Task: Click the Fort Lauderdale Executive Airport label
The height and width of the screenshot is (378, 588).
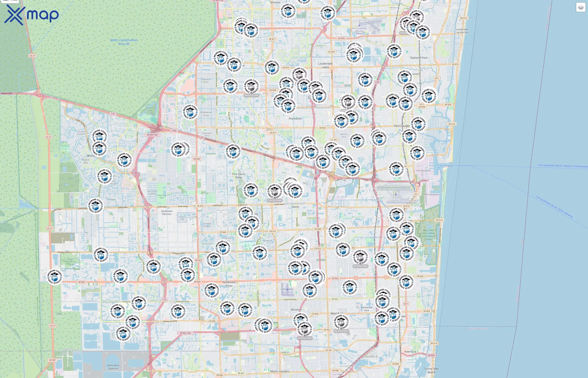Action: [x=359, y=31]
